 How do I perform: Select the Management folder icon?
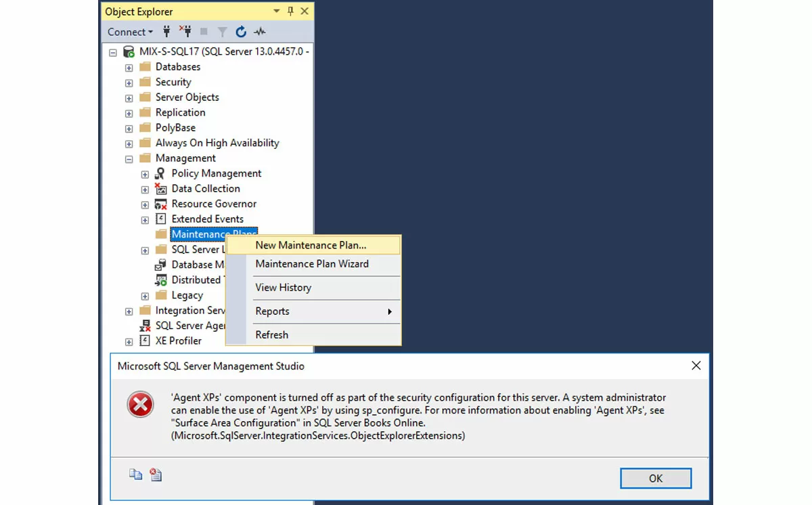[145, 158]
